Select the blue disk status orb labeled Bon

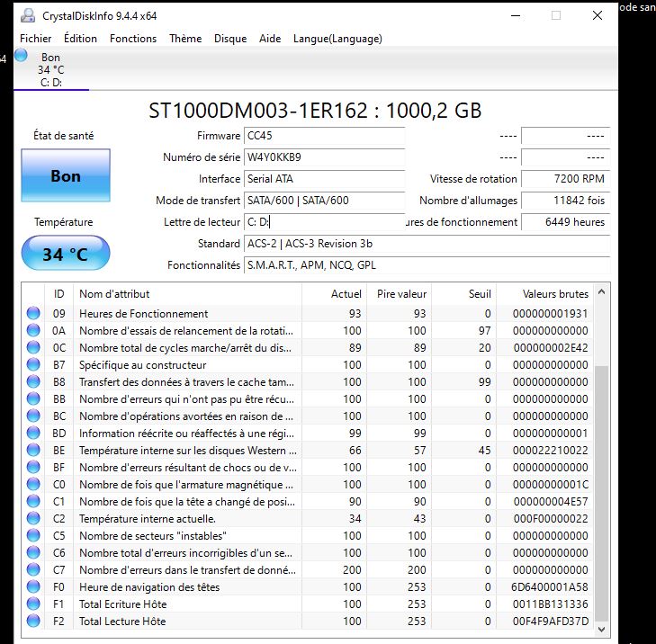(x=21, y=55)
